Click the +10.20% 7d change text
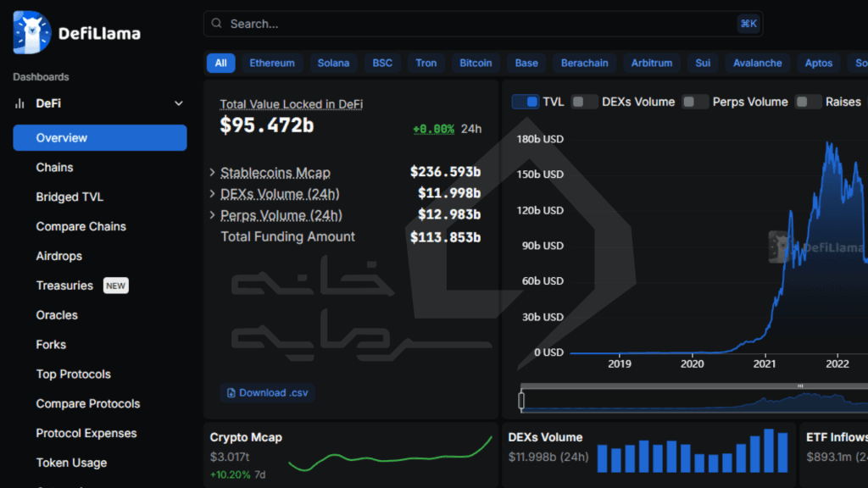Viewport: 868px width, 488px height. coord(238,474)
